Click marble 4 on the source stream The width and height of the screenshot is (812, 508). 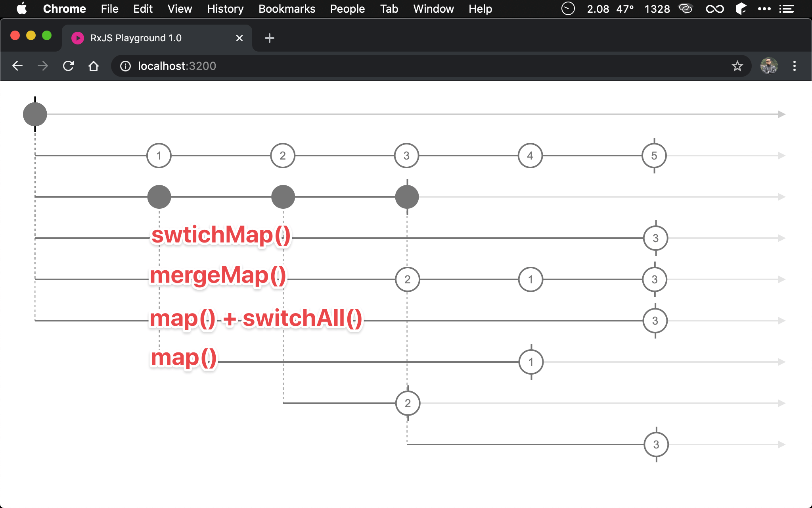530,156
